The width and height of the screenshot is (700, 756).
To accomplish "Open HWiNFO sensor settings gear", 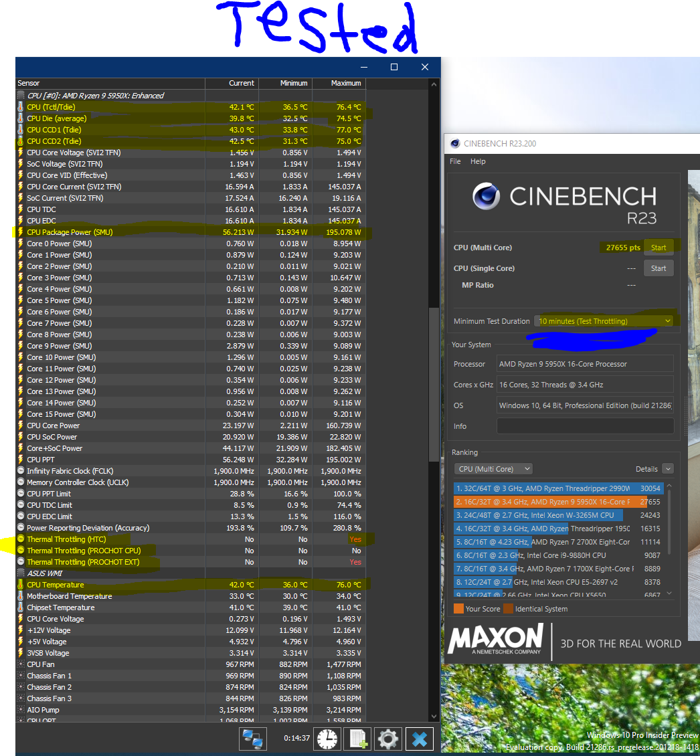I will pyautogui.click(x=387, y=738).
